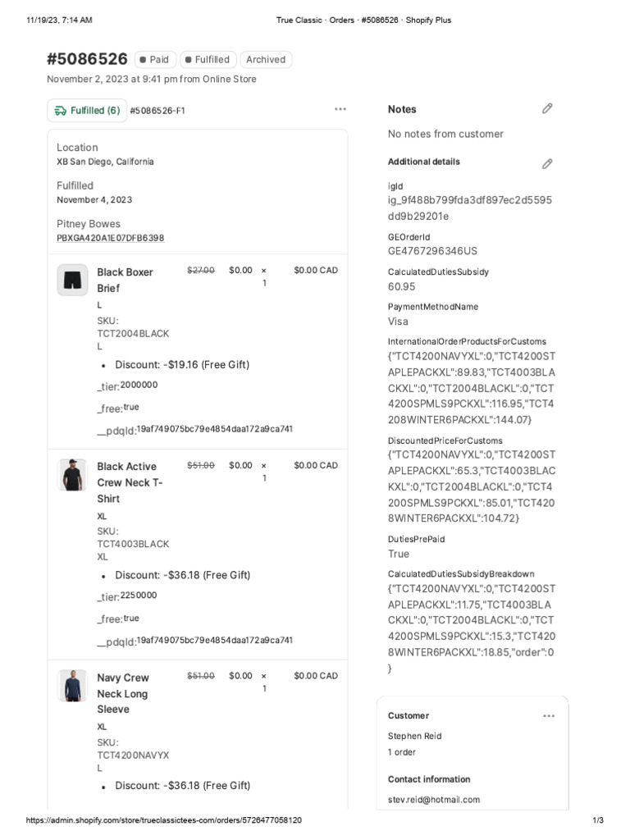
Task: Click the Black Boxer Brief thumbnail
Action: click(72, 280)
